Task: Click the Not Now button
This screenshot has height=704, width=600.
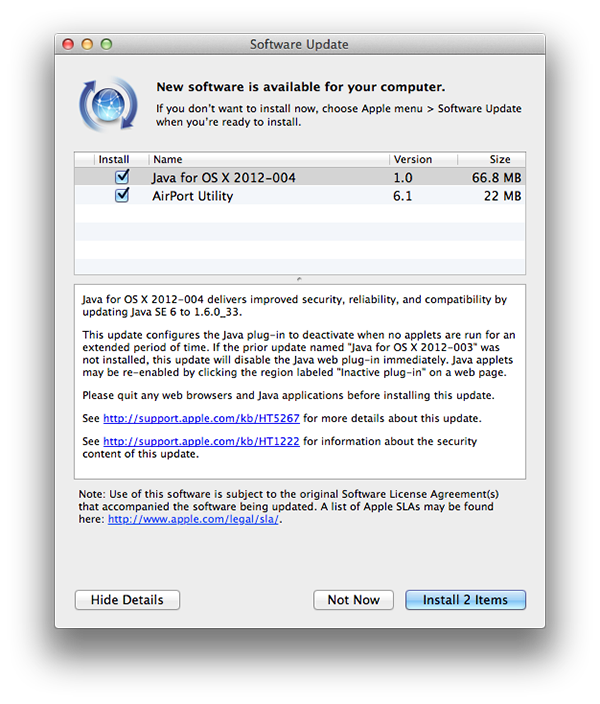Action: point(353,600)
